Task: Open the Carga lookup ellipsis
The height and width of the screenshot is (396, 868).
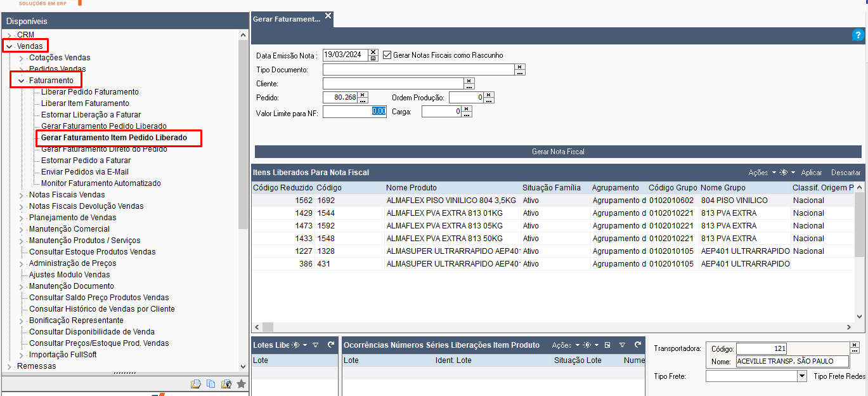Action: [x=467, y=115]
